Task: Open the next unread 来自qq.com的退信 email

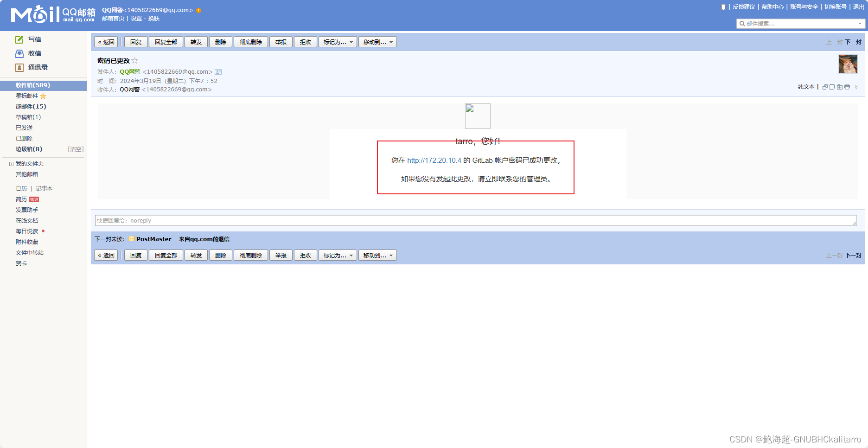Action: [x=204, y=239]
